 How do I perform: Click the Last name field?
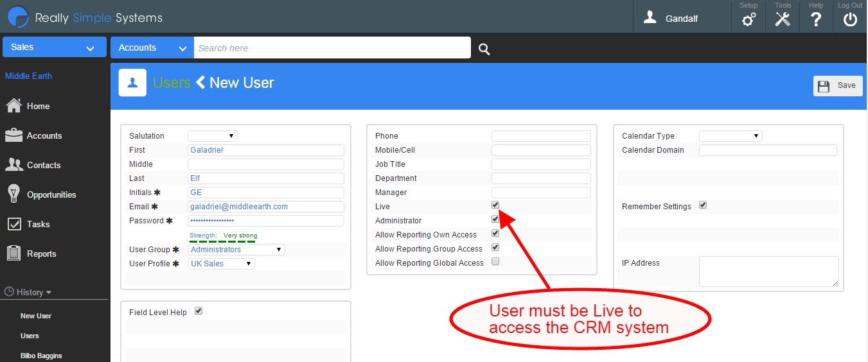pyautogui.click(x=266, y=178)
